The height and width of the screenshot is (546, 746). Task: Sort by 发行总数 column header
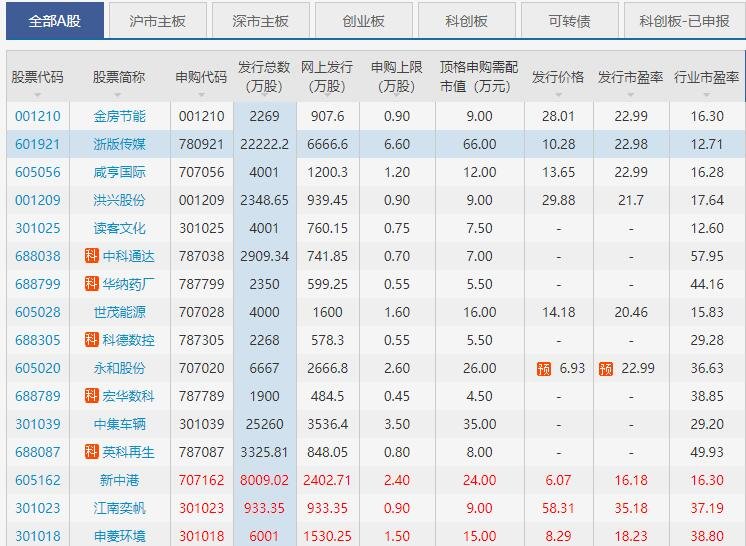[x=265, y=77]
